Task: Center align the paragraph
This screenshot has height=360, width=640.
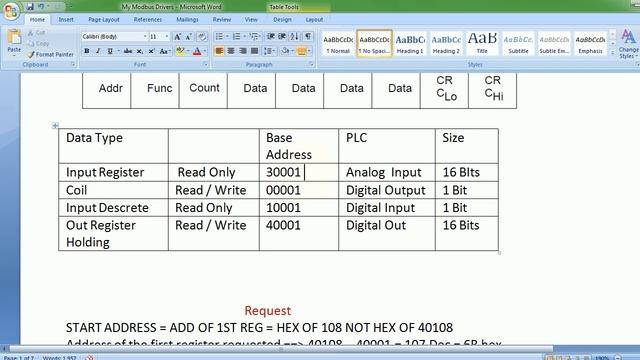Action: 231,51
